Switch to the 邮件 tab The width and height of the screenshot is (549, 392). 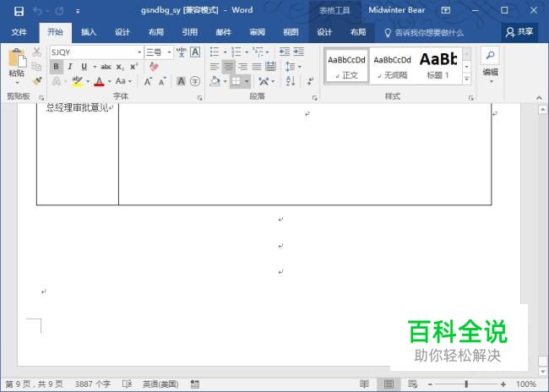click(223, 33)
